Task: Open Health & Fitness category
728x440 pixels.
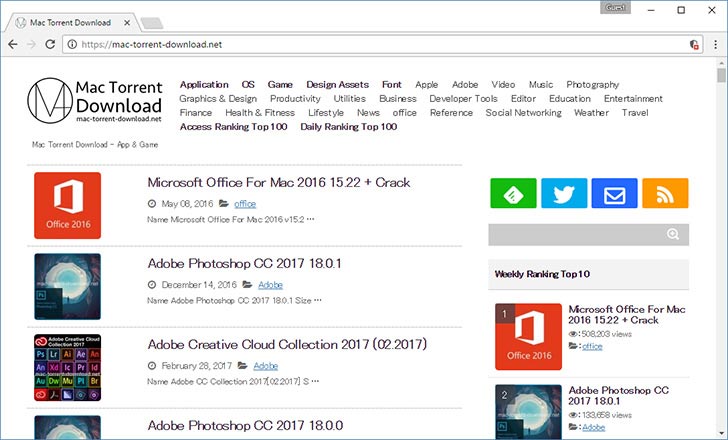Action: click(x=260, y=113)
